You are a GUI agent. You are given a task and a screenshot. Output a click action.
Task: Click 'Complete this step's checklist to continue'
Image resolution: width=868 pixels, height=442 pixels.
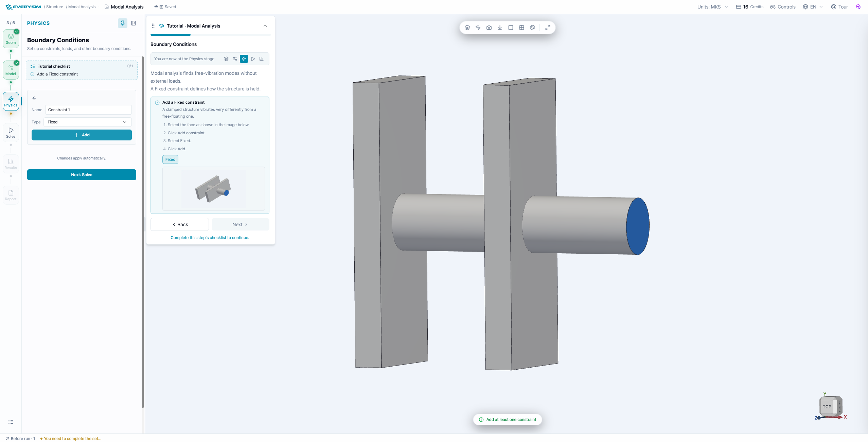(x=210, y=238)
